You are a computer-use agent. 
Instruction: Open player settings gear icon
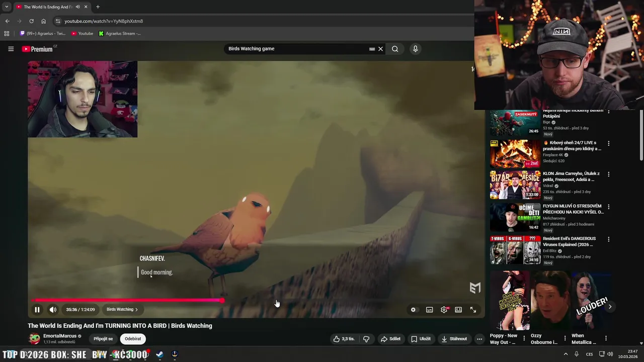click(x=444, y=310)
